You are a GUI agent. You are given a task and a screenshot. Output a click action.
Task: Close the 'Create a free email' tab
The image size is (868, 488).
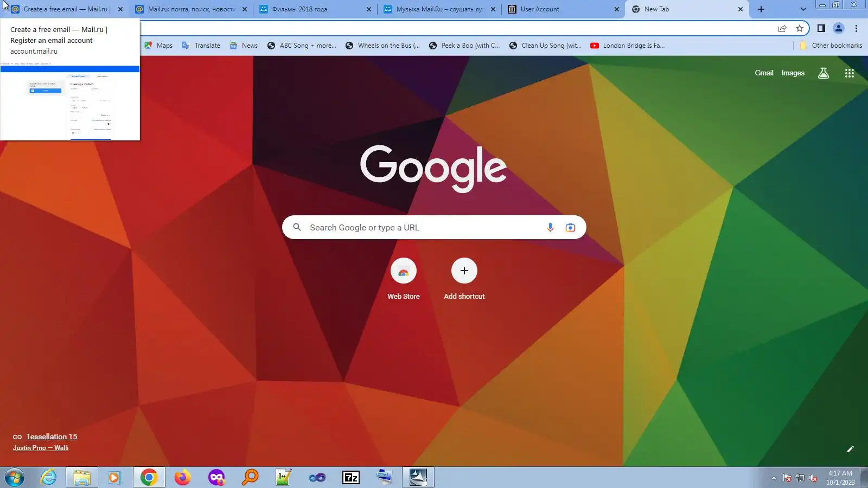120,9
